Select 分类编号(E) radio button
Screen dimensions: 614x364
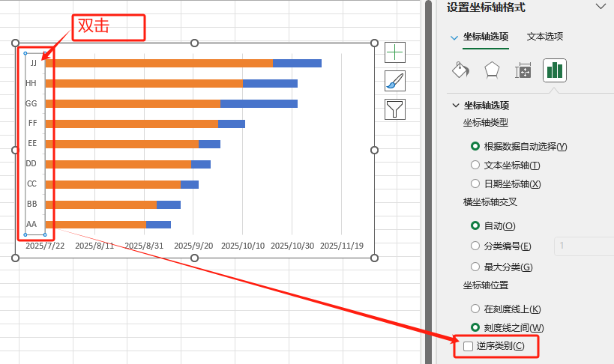point(475,246)
